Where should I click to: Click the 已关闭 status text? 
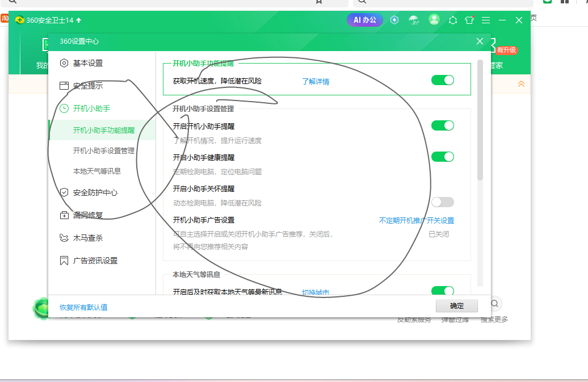(439, 234)
